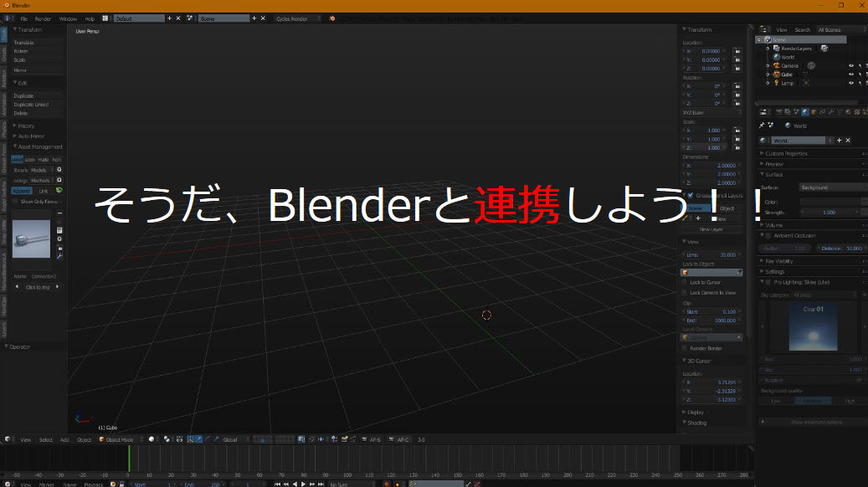Click the Append button
868x487 pixels.
pyautogui.click(x=22, y=191)
